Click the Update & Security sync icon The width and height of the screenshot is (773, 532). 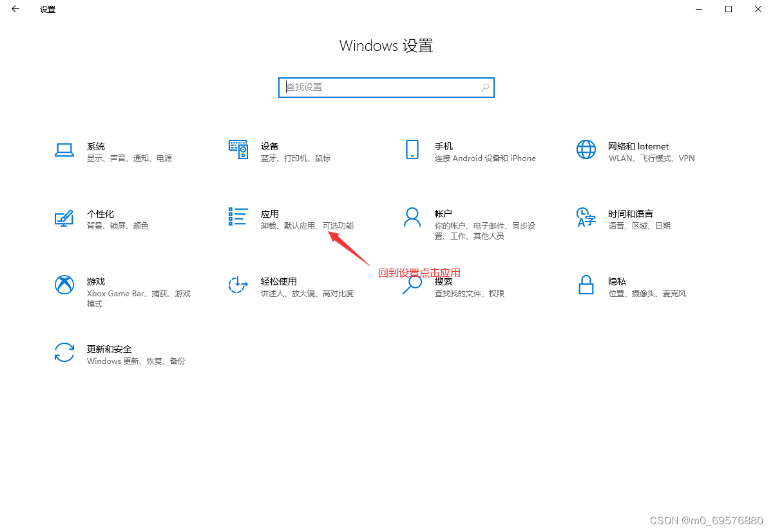[64, 352]
